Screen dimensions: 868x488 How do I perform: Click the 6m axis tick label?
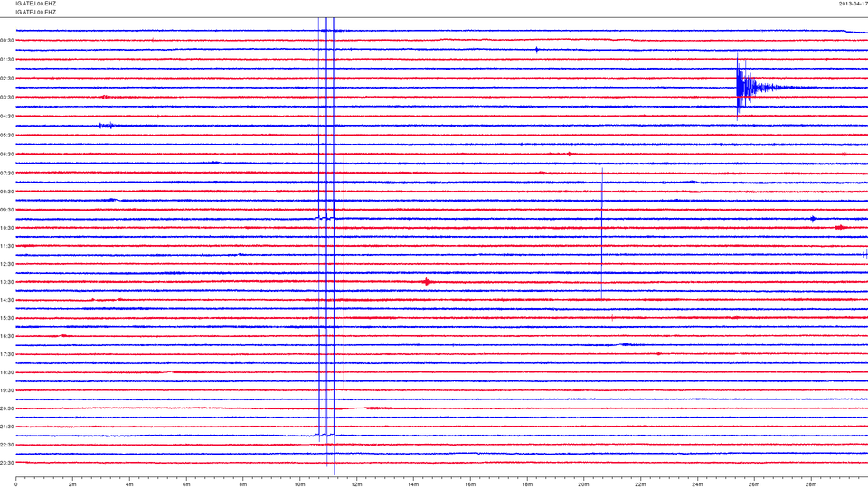pos(186,484)
